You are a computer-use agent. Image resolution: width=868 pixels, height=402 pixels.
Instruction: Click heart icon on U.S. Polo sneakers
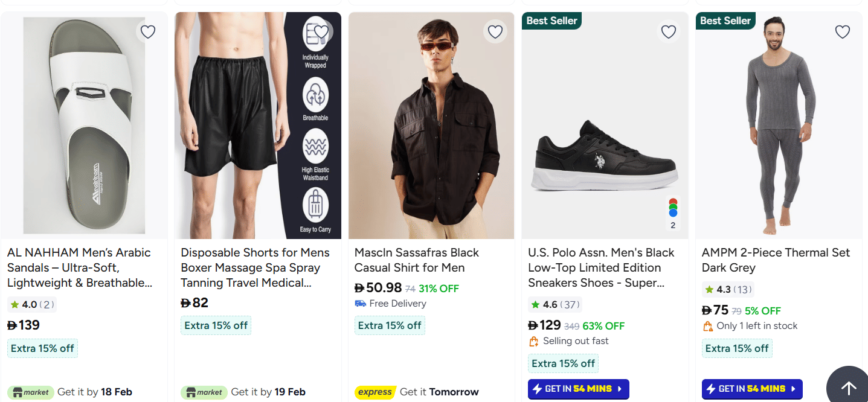click(669, 31)
